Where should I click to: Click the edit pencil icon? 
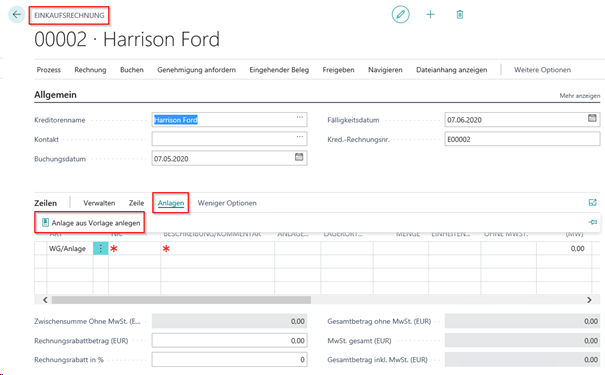point(401,15)
